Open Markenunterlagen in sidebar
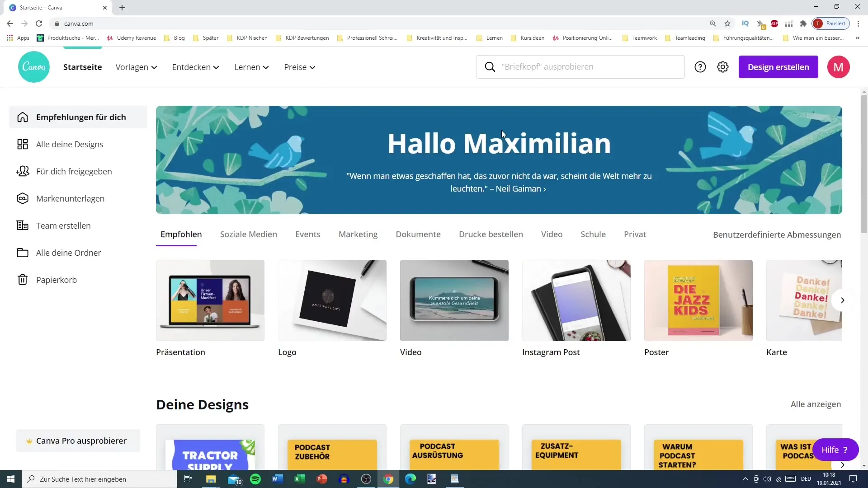Screen dimensions: 868x488 pyautogui.click(x=78, y=198)
